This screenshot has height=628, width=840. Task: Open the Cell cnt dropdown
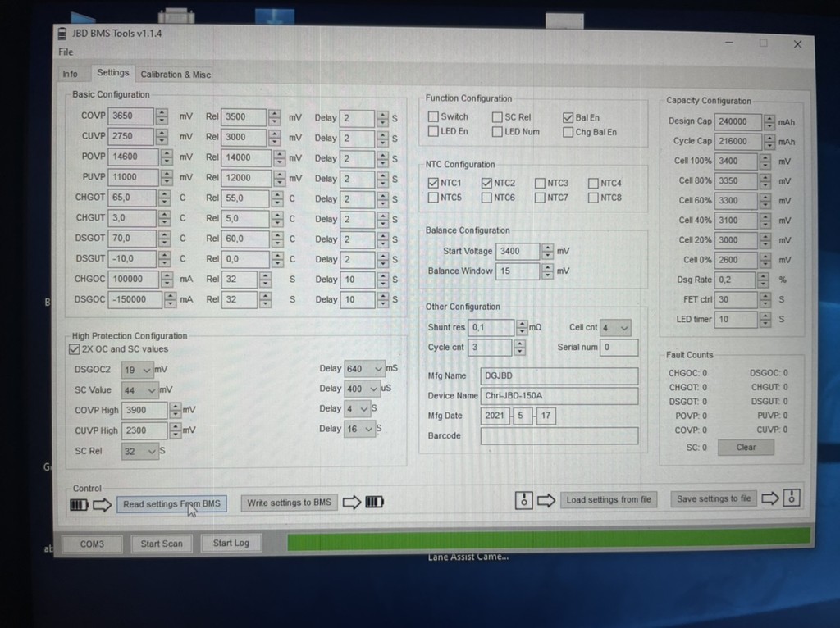615,328
